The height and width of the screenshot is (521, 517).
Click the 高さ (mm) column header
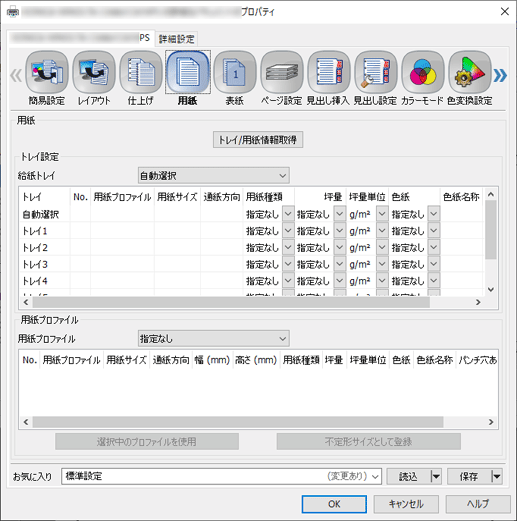(x=256, y=360)
